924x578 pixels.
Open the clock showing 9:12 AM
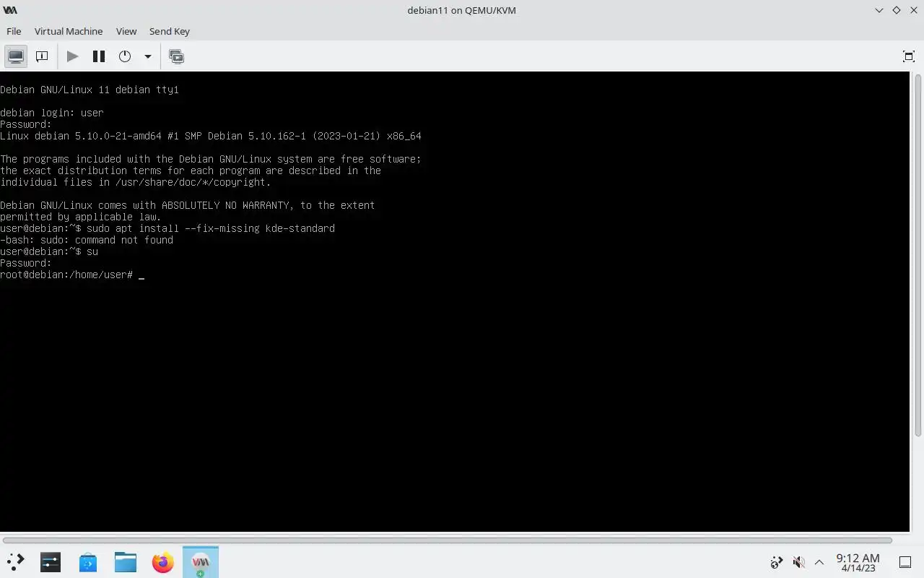858,562
